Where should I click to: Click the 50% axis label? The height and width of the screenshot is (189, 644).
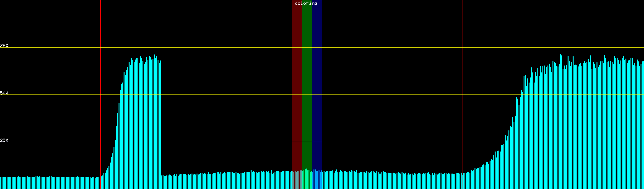4,93
